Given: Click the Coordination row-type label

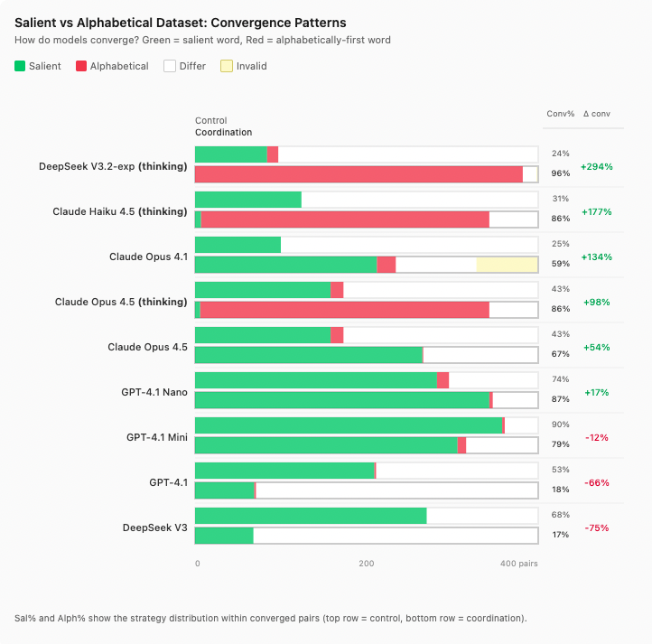Looking at the screenshot, I should tap(224, 133).
